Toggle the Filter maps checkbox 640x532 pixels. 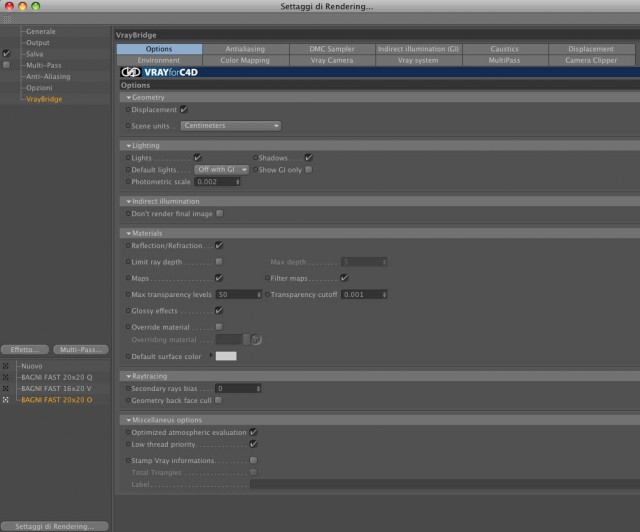(x=344, y=278)
